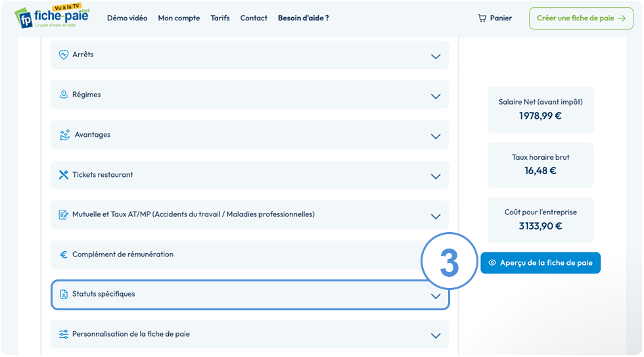644x357 pixels.
Task: Click the badge icon beside Statuts spécifiques
Action: pos(64,294)
